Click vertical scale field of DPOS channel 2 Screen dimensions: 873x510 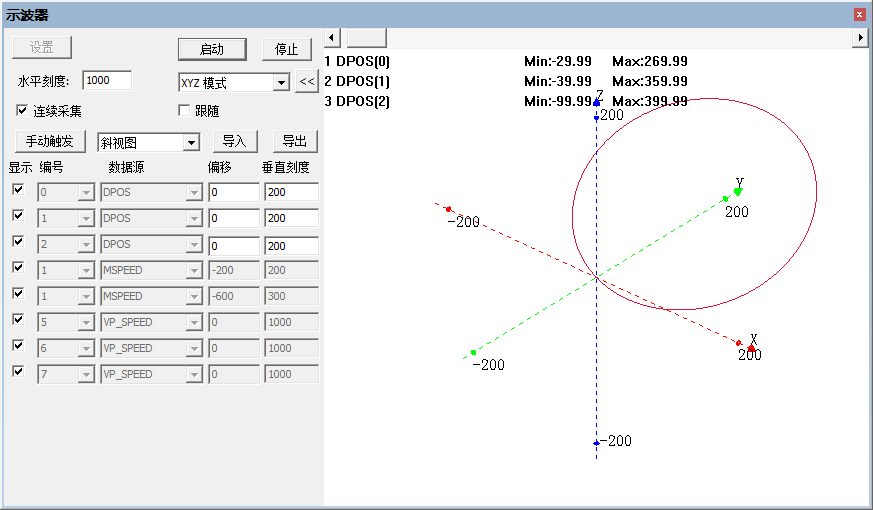(291, 246)
